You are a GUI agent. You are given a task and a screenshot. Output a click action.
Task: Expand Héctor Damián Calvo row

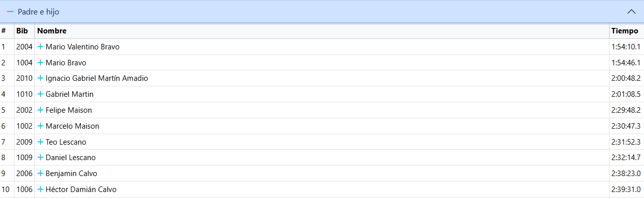40,190
